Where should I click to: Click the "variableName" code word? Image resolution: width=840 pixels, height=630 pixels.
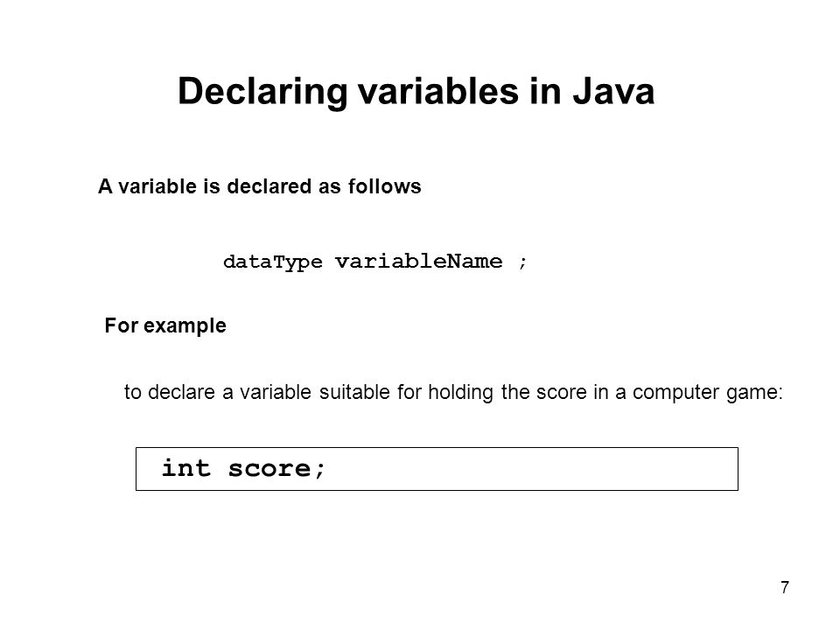419,262
